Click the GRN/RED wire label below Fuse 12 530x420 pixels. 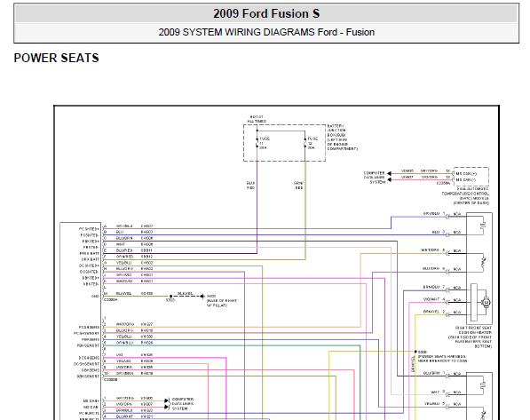coord(298,186)
